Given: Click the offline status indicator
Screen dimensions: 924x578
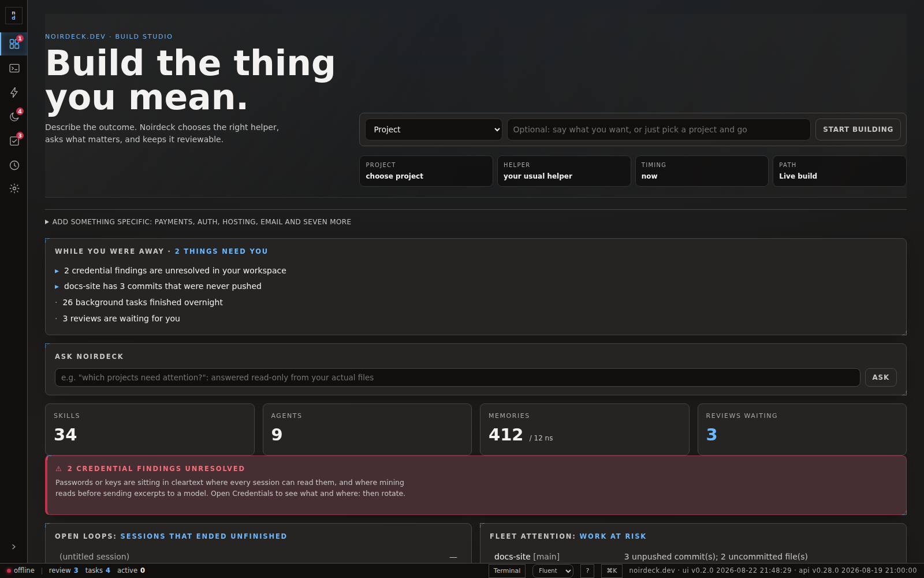Looking at the screenshot, I should point(21,570).
